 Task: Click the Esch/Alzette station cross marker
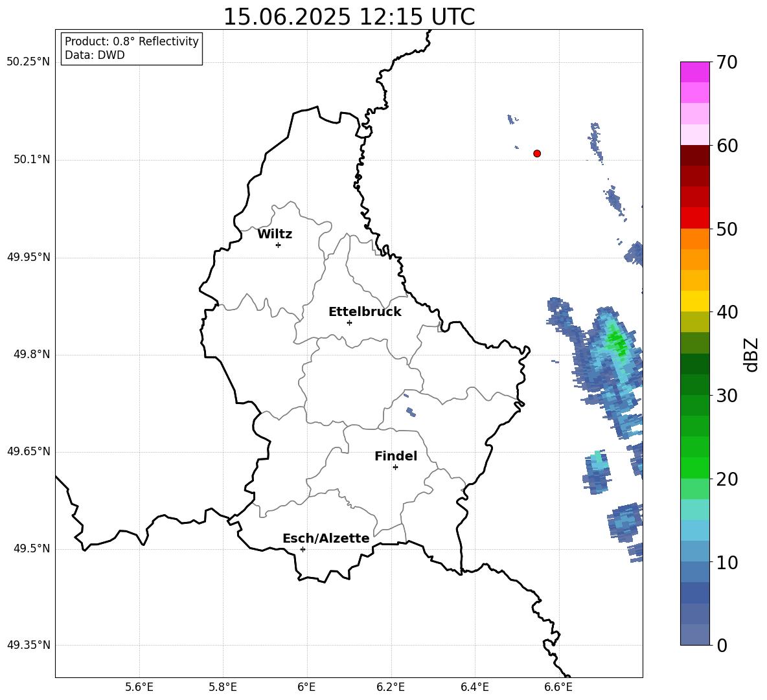(303, 549)
